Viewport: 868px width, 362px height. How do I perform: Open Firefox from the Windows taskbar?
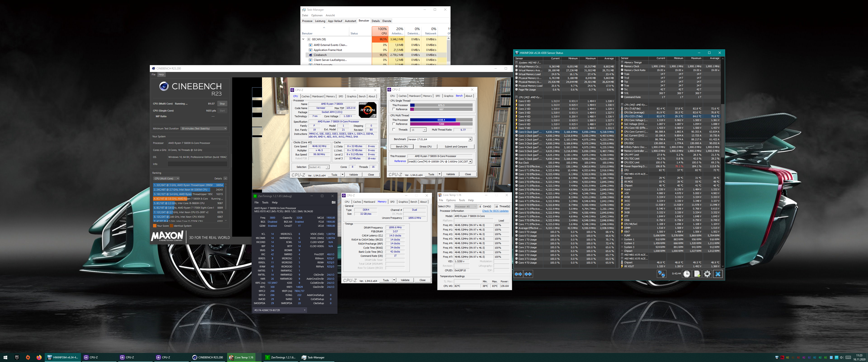point(39,357)
